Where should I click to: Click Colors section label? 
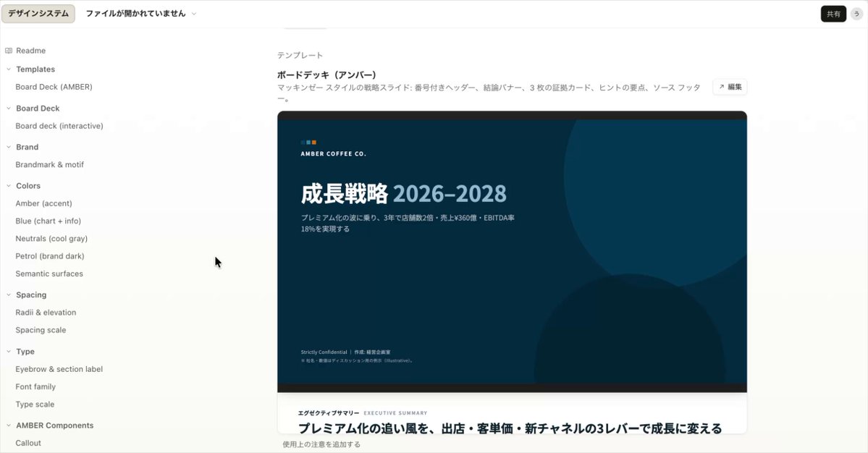click(28, 186)
